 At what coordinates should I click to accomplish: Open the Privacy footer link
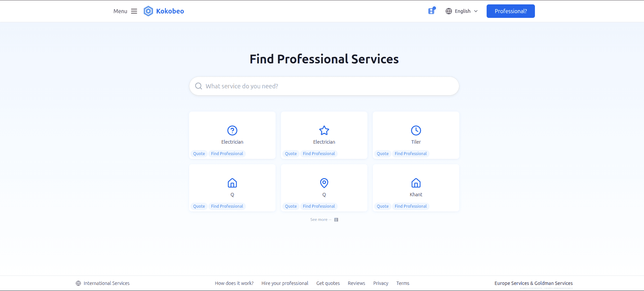tap(381, 283)
